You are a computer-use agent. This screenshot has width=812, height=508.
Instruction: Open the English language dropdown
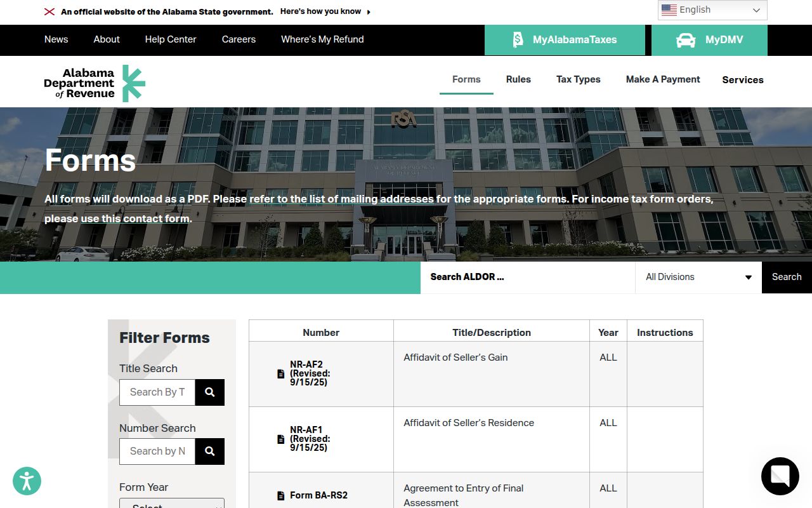click(712, 10)
